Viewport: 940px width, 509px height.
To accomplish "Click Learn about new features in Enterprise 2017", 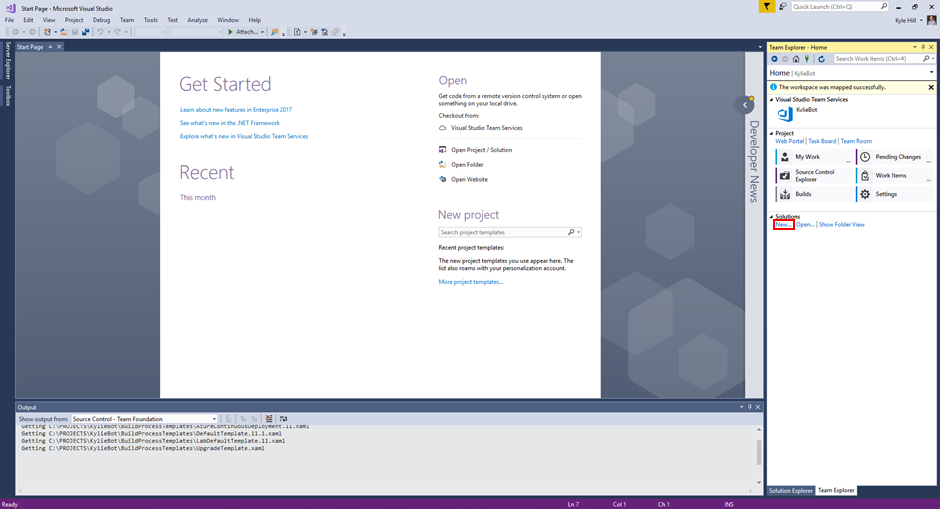I will click(x=236, y=110).
